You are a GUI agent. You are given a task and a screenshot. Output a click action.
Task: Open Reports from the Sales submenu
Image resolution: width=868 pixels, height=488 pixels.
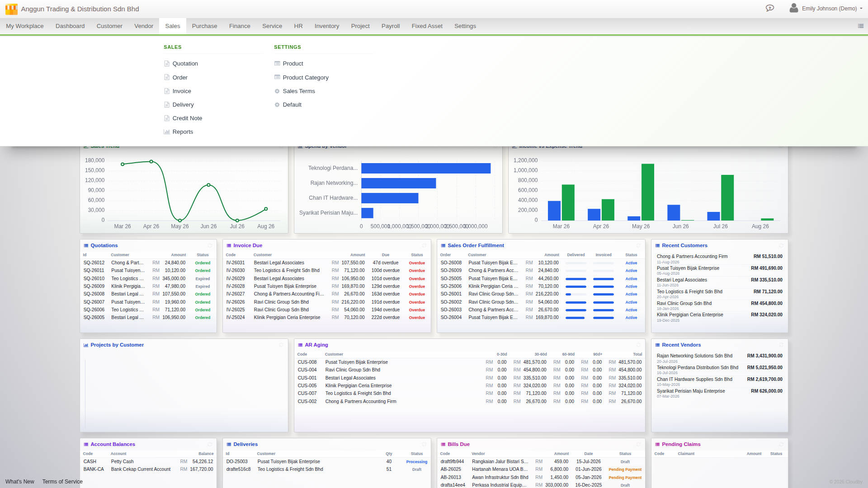point(183,132)
